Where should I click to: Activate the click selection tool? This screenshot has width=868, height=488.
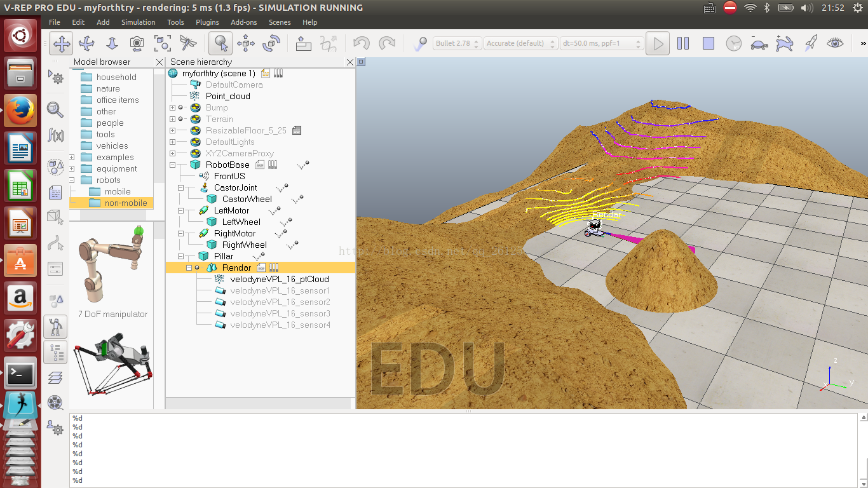click(220, 43)
